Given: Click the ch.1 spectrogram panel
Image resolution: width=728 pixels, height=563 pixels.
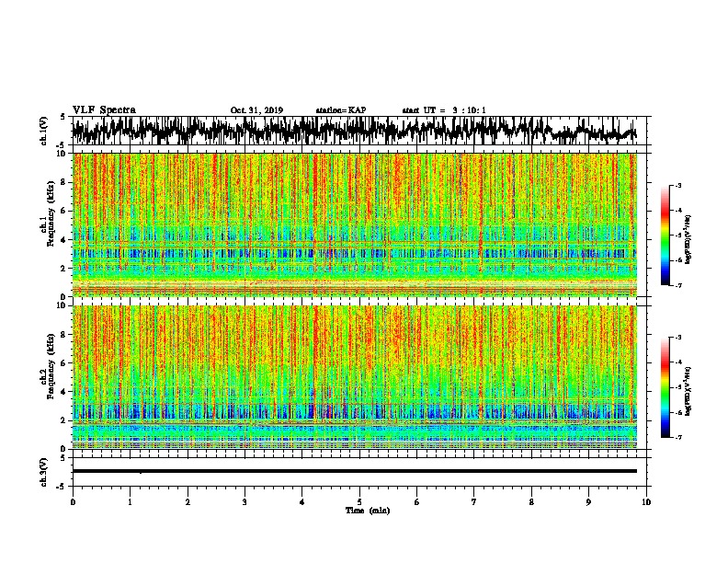Looking at the screenshot, I should tap(355, 224).
